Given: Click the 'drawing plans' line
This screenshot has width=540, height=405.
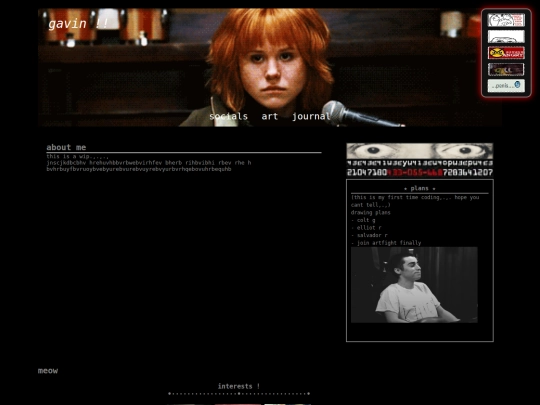Looking at the screenshot, I should [371, 212].
